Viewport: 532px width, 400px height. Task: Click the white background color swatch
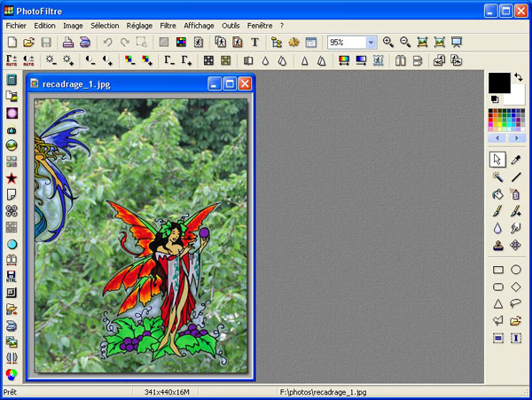point(516,97)
